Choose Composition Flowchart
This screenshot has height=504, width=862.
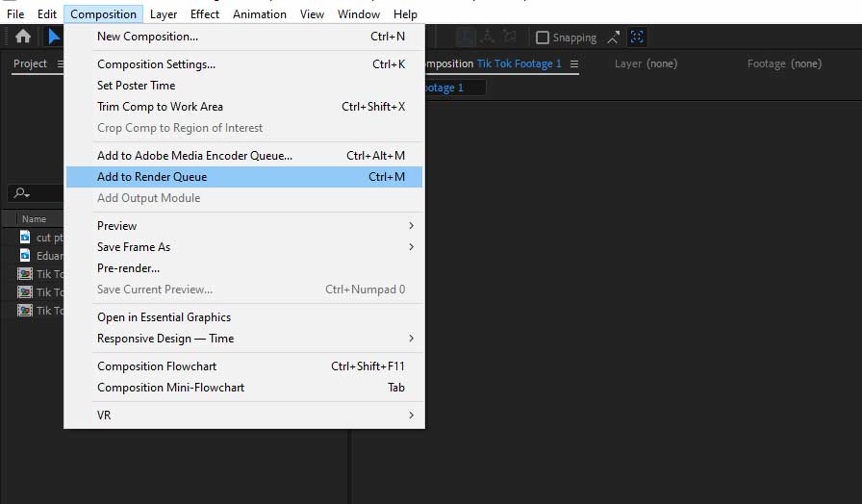click(244, 366)
